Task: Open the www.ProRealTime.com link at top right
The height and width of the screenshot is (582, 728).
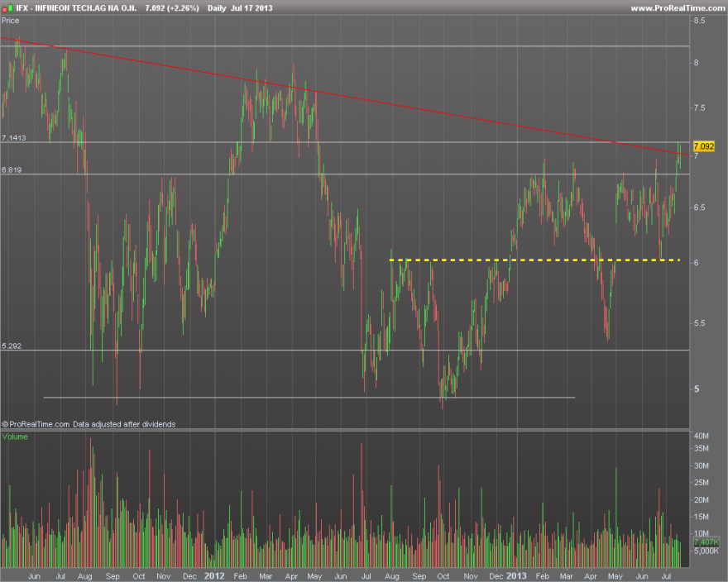Action: coord(678,8)
